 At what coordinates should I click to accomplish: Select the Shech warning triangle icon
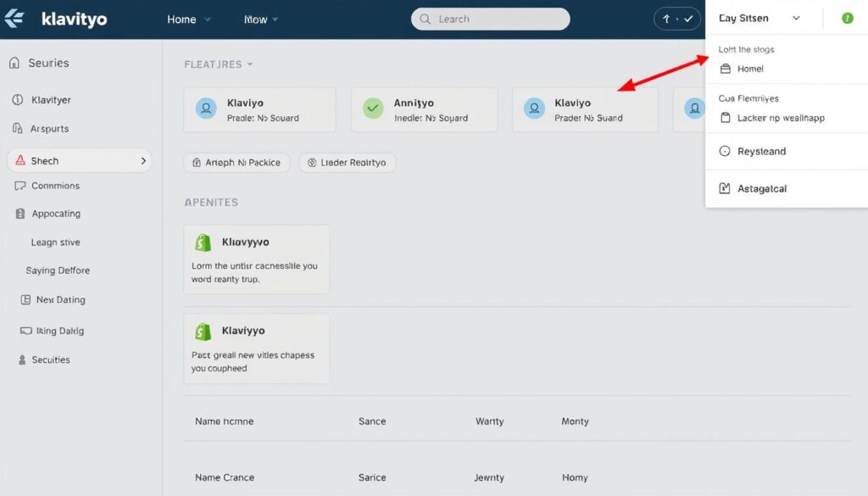[20, 160]
